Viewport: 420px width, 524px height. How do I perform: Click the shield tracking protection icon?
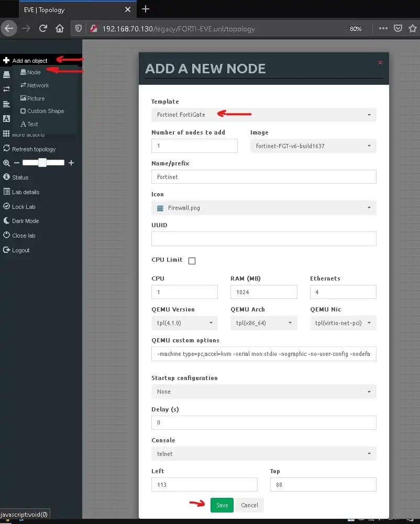78,29
